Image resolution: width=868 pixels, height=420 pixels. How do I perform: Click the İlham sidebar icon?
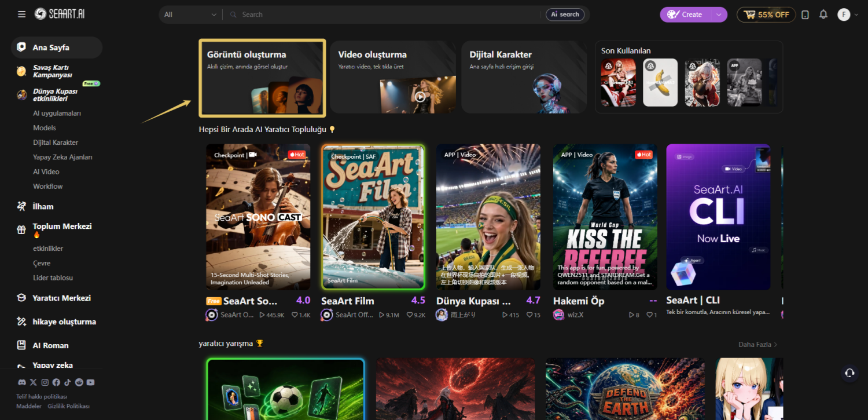click(x=21, y=206)
